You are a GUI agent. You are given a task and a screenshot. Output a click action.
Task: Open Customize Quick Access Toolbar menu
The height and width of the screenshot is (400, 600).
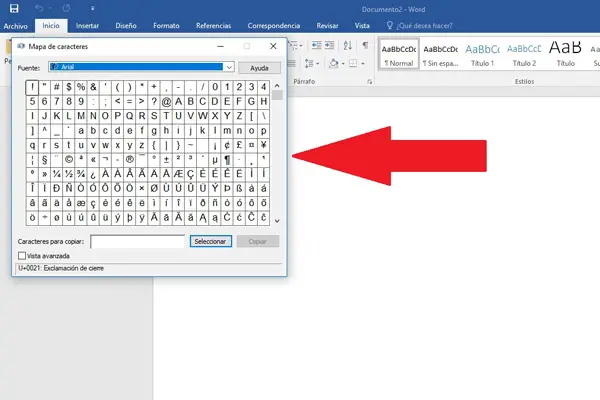[x=93, y=8]
